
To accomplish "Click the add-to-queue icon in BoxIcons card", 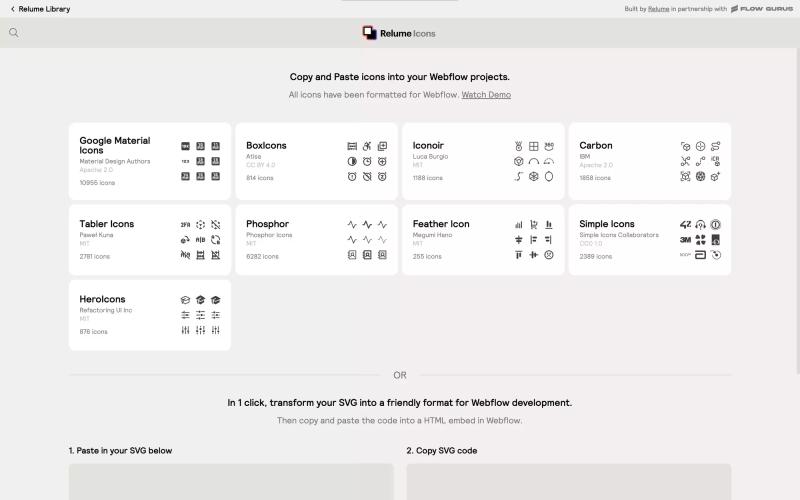I will 382,146.
